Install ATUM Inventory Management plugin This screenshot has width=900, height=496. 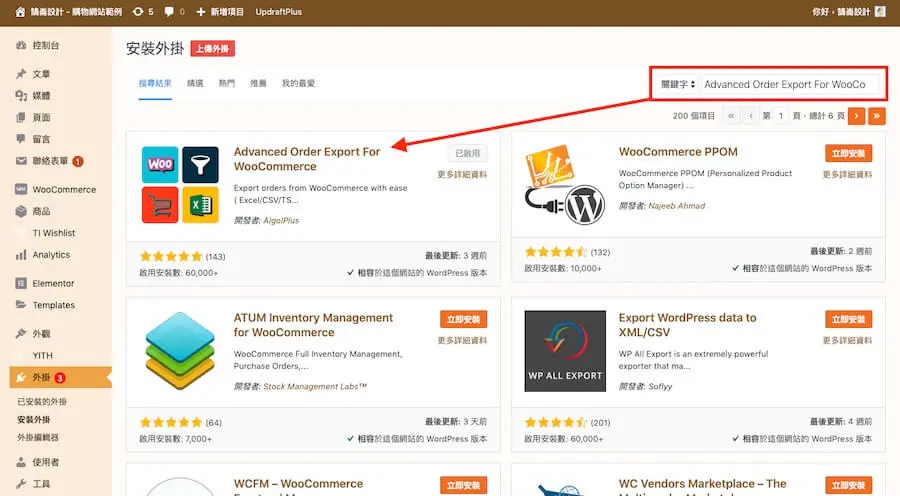click(464, 319)
